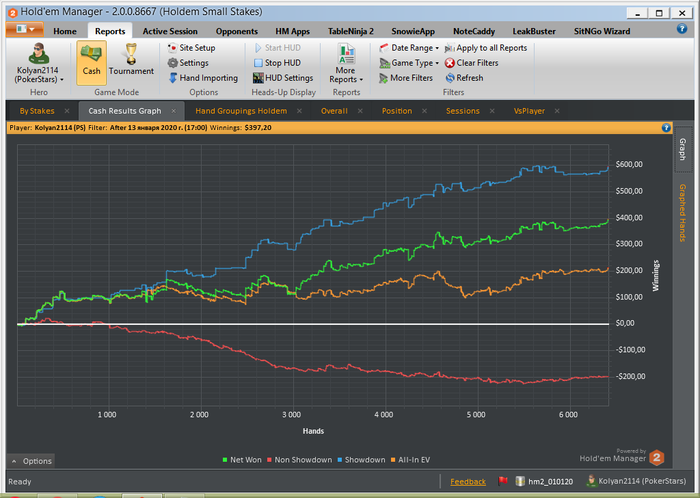Image resolution: width=700 pixels, height=498 pixels.
Task: Select the Reports ribbon tab
Action: click(110, 31)
